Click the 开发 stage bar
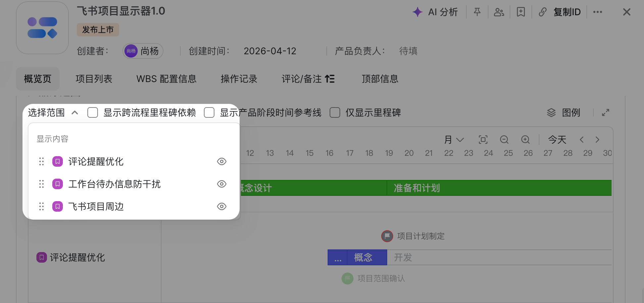This screenshot has height=303, width=644. click(x=499, y=257)
